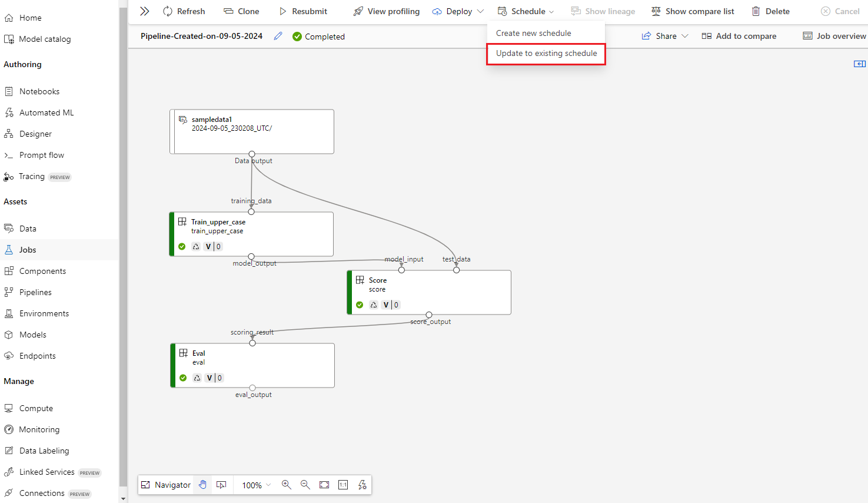Clone this pipeline job

tap(241, 11)
